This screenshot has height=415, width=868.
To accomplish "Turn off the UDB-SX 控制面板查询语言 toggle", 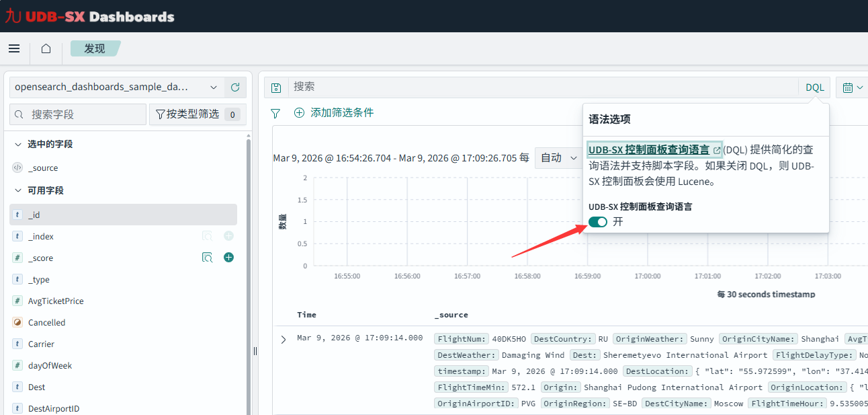I will [597, 221].
